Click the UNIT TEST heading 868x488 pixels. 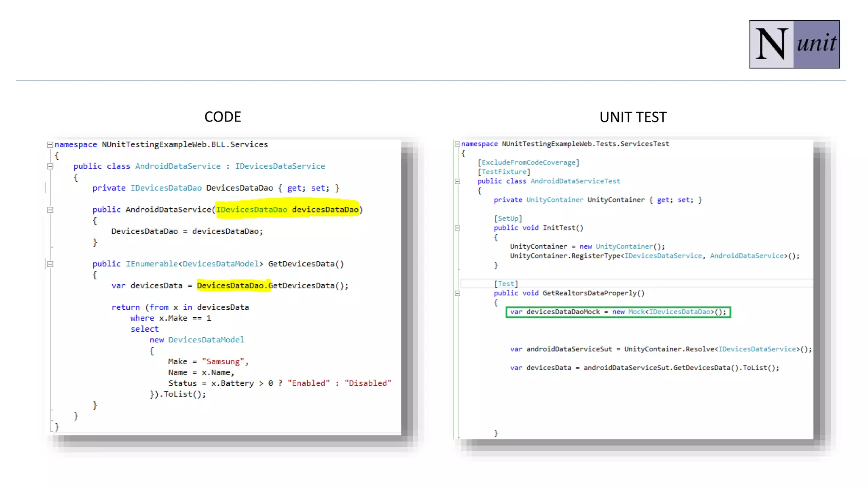point(633,117)
